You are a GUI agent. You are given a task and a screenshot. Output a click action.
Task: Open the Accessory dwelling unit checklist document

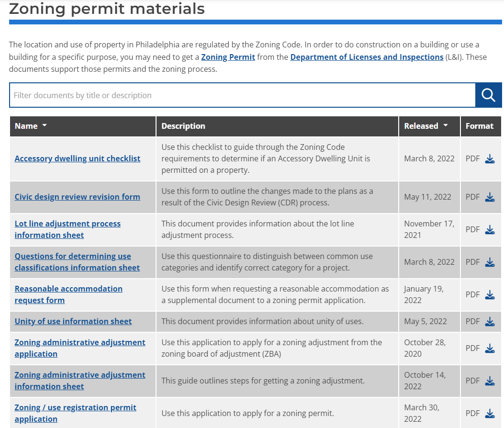point(78,158)
